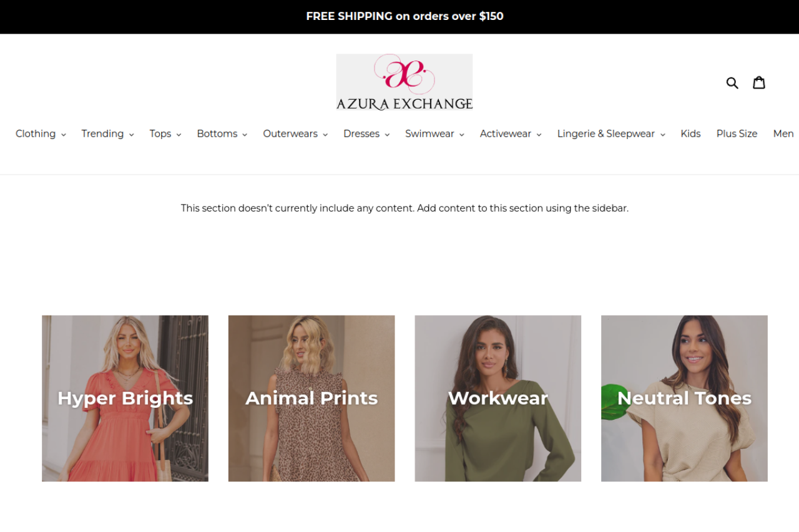
Task: Expand the Bottoms menu
Action: coord(222,133)
